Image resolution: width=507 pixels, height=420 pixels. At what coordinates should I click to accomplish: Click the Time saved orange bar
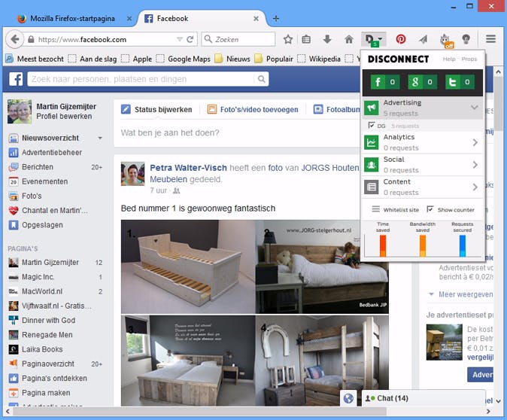pos(383,245)
